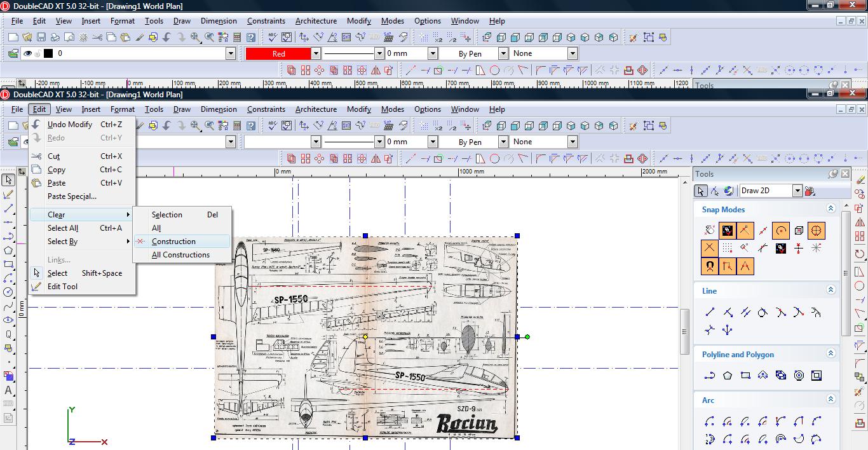Collapse the Snap Modes section
868x450 pixels.
point(831,209)
